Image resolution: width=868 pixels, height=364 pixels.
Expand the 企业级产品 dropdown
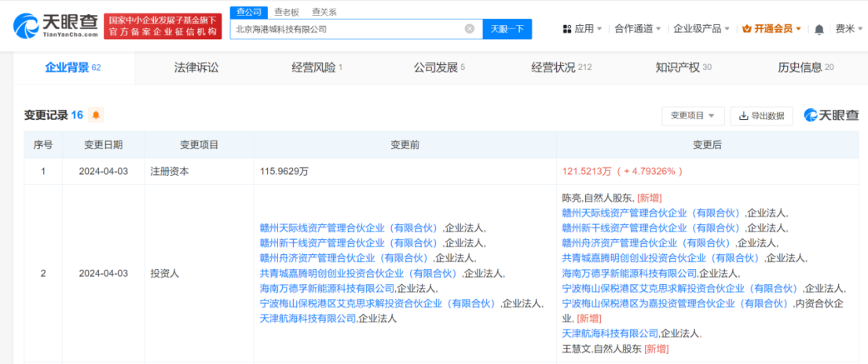tap(701, 29)
